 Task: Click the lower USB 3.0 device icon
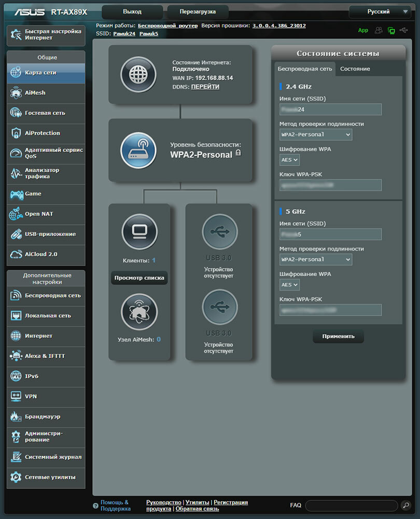point(219,307)
